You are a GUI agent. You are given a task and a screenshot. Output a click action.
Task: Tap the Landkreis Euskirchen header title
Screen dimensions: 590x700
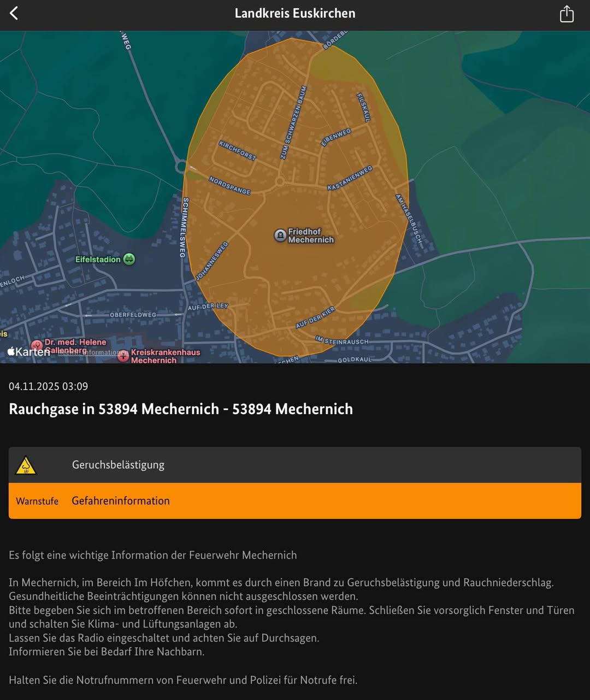pyautogui.click(x=295, y=14)
